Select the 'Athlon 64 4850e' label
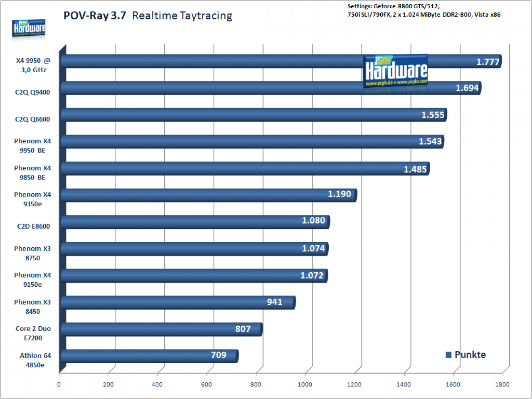The image size is (532, 399). point(35,360)
